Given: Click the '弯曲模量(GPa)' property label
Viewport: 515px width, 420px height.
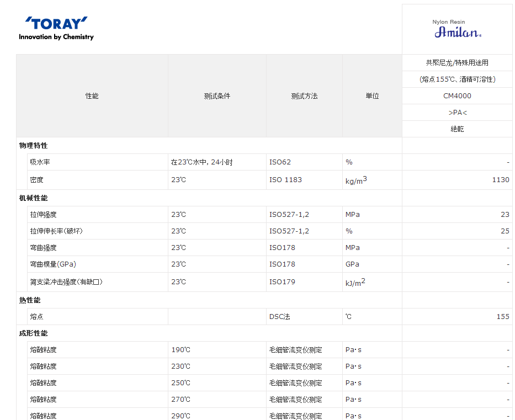Looking at the screenshot, I should [53, 264].
